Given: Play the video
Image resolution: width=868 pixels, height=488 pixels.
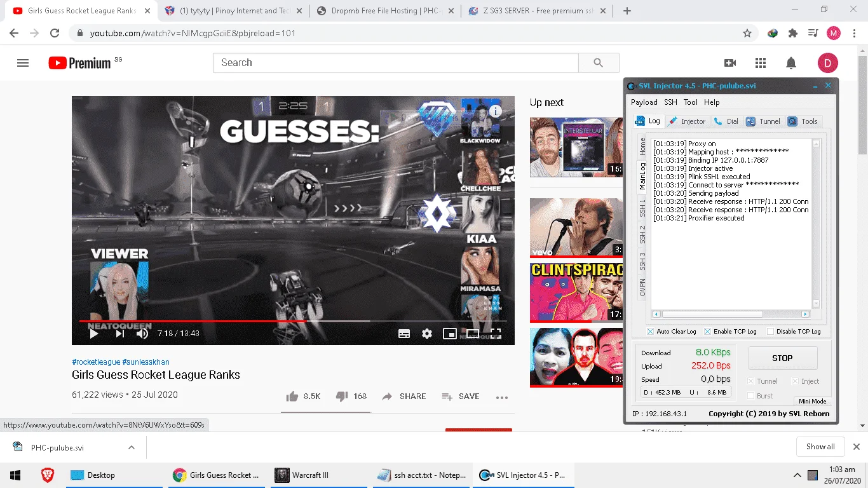Looking at the screenshot, I should pos(93,334).
